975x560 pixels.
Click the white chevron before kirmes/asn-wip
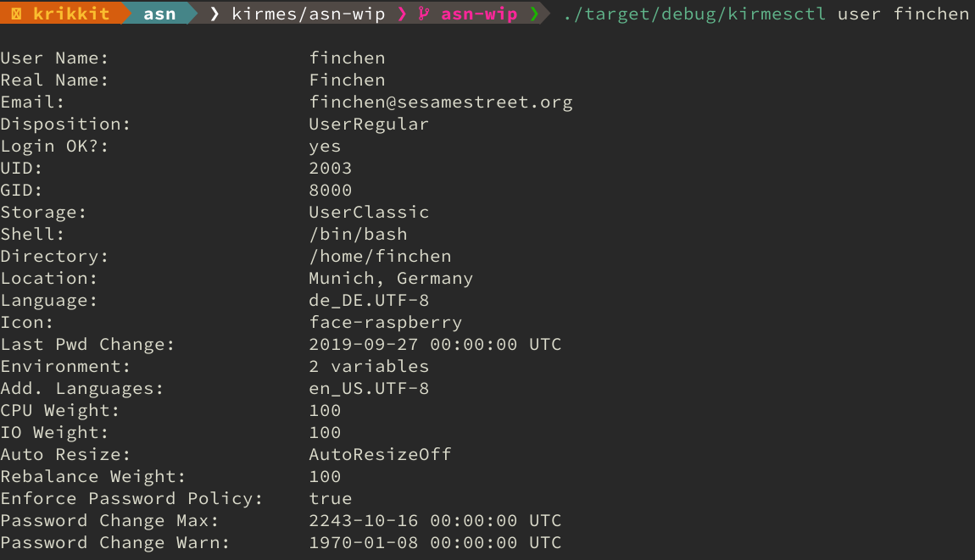pyautogui.click(x=214, y=14)
